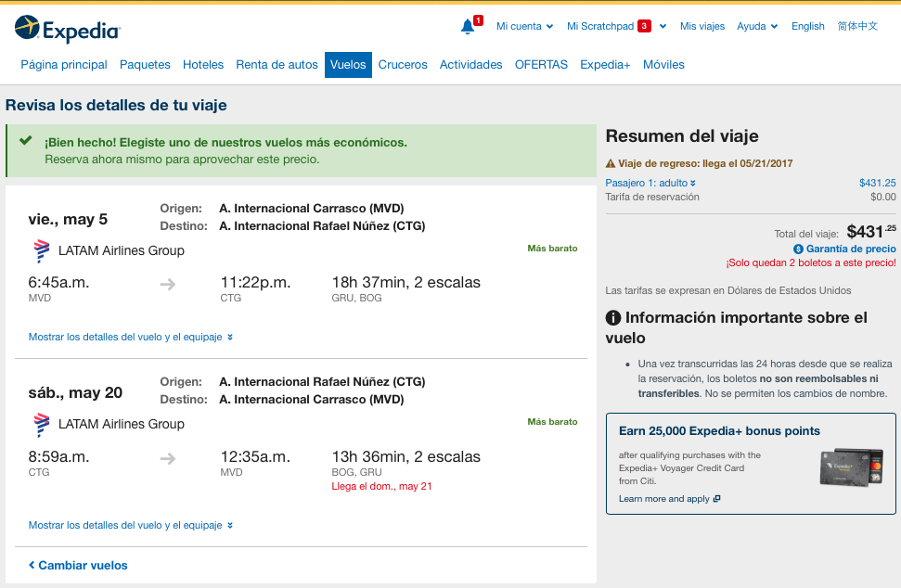Open the Mi Scratchpad link

pyautogui.click(x=600, y=26)
